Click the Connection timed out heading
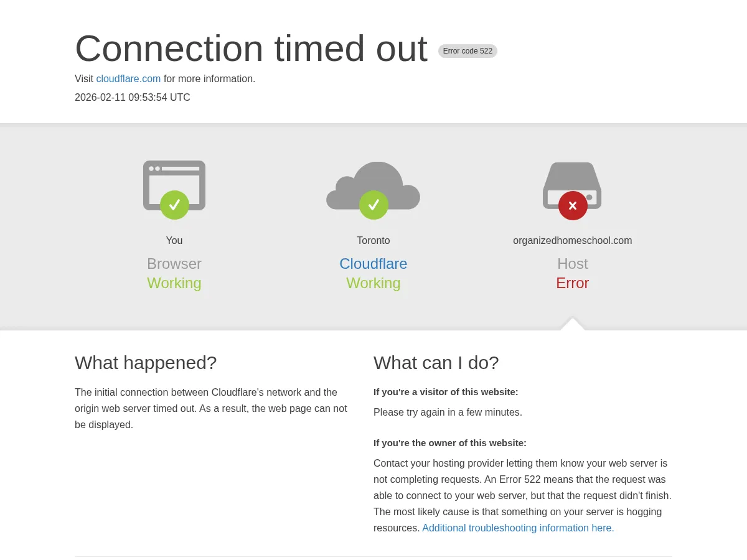Viewport: 747px width, 560px height. click(251, 49)
